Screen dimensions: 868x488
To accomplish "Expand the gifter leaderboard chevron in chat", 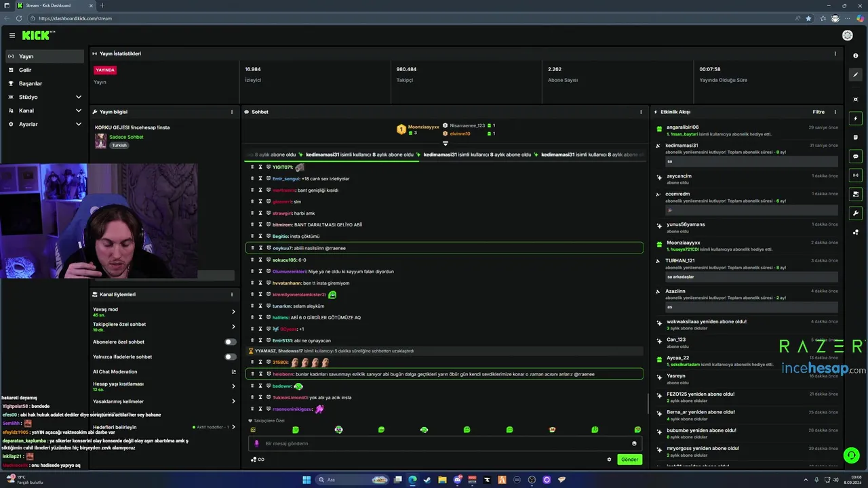I will click(446, 144).
